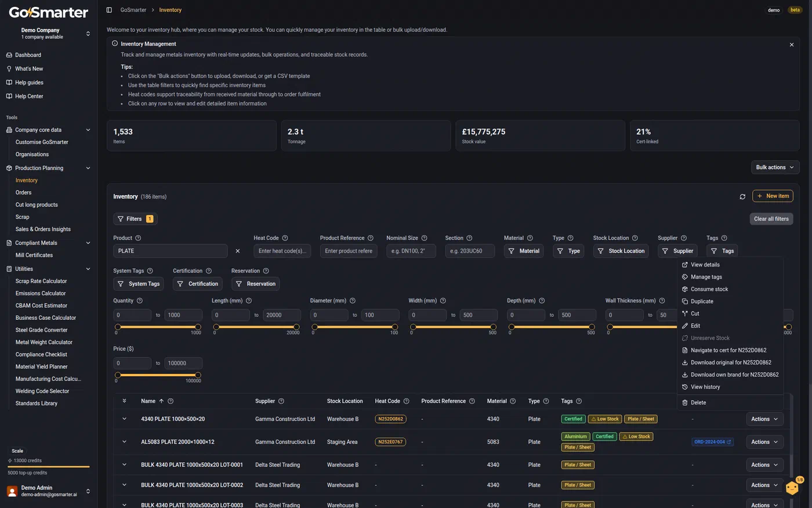Image resolution: width=812 pixels, height=508 pixels.
Task: Click the Help Center icon
Action: tap(9, 96)
